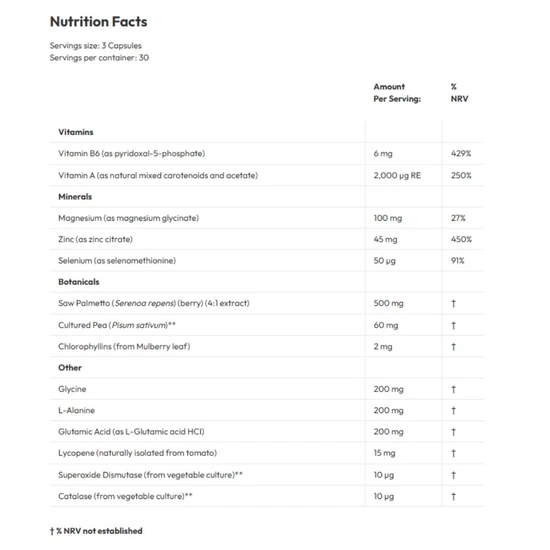Select the L-Alanine ingredient label
Screen dimensions: 550x550
pos(76,410)
